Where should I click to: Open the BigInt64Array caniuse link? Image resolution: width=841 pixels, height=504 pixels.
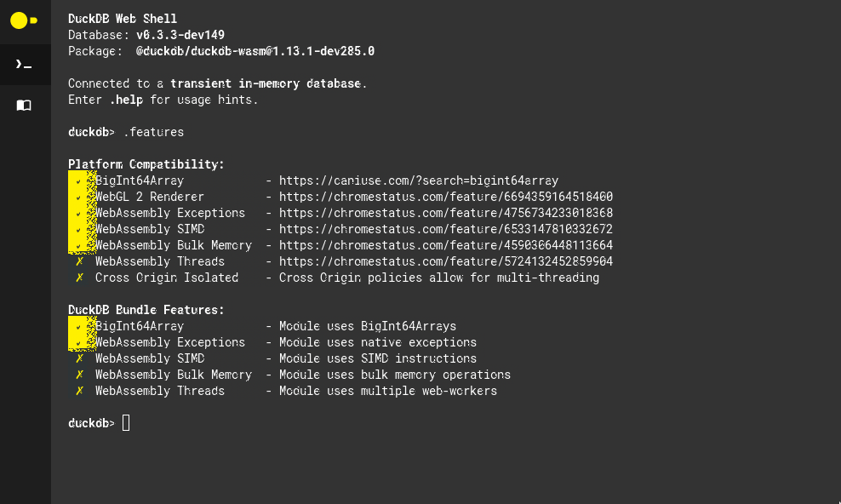coord(421,180)
